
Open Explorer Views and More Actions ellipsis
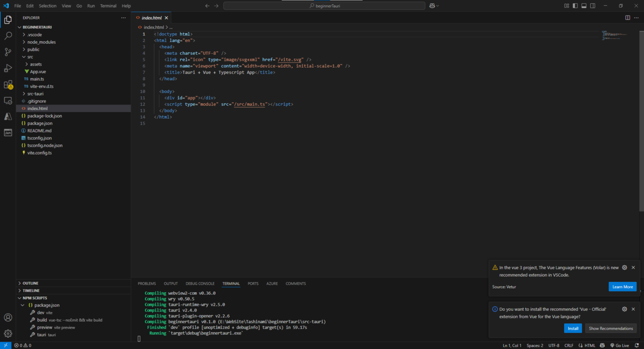coord(123,18)
